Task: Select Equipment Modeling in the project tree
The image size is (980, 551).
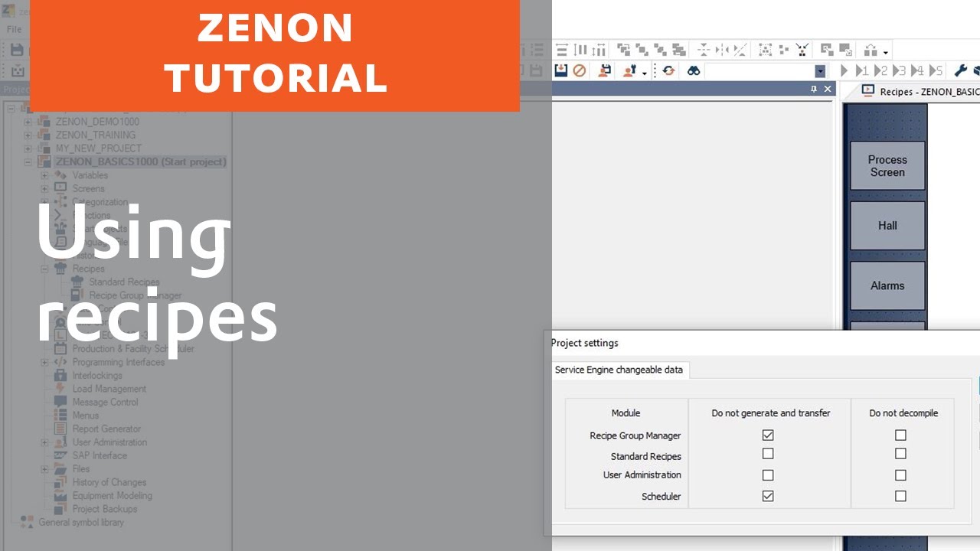Action: pos(113,496)
